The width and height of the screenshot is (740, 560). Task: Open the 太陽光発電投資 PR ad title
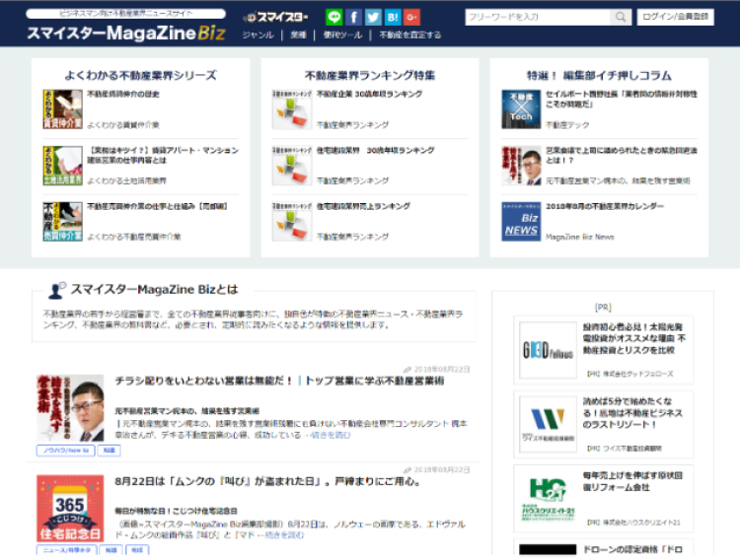tap(634, 338)
